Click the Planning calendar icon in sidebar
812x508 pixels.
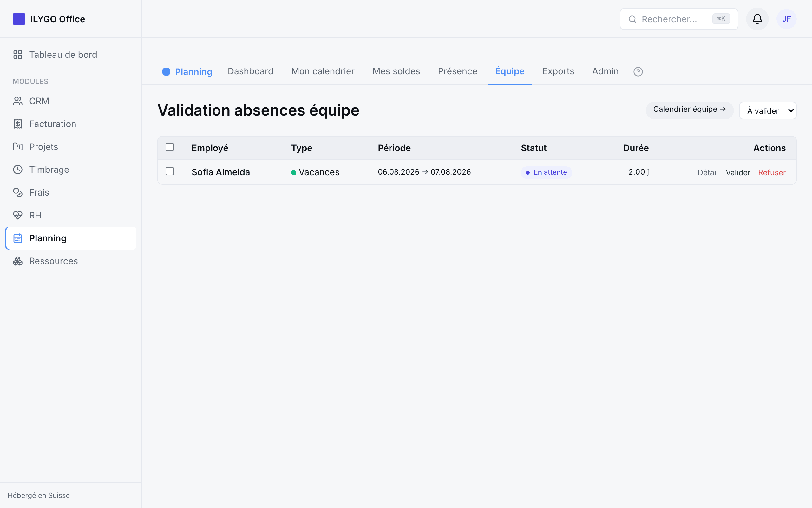click(18, 238)
